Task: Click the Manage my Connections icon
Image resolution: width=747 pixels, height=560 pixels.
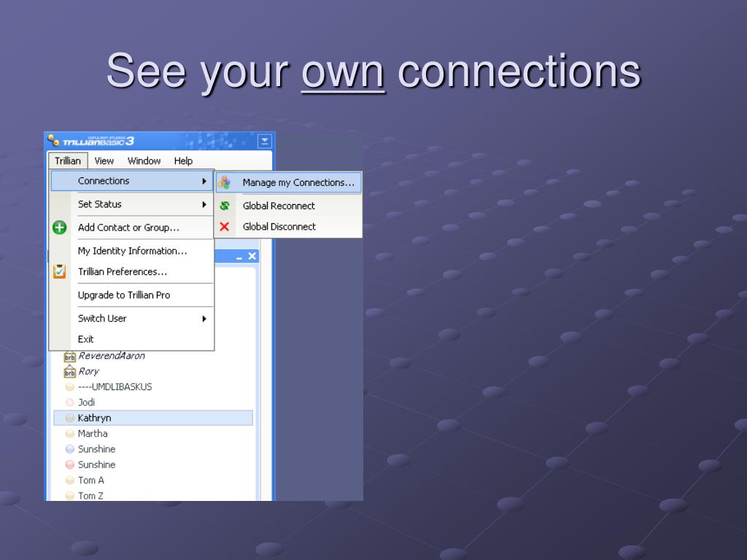Action: pyautogui.click(x=225, y=182)
